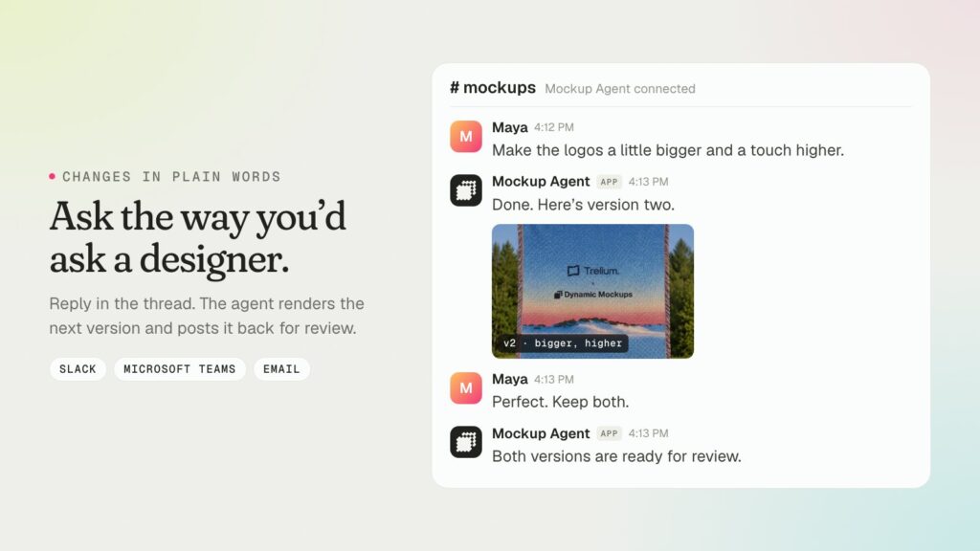Screen dimensions: 980x551
Task: Click the 'v2 · bigger, higher' caption label
Action: coord(563,343)
